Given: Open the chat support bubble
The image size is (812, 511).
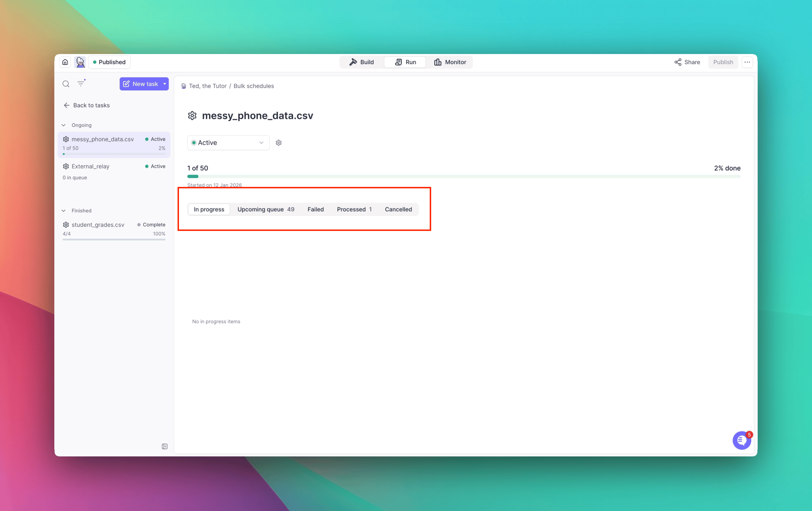Looking at the screenshot, I should pos(742,440).
